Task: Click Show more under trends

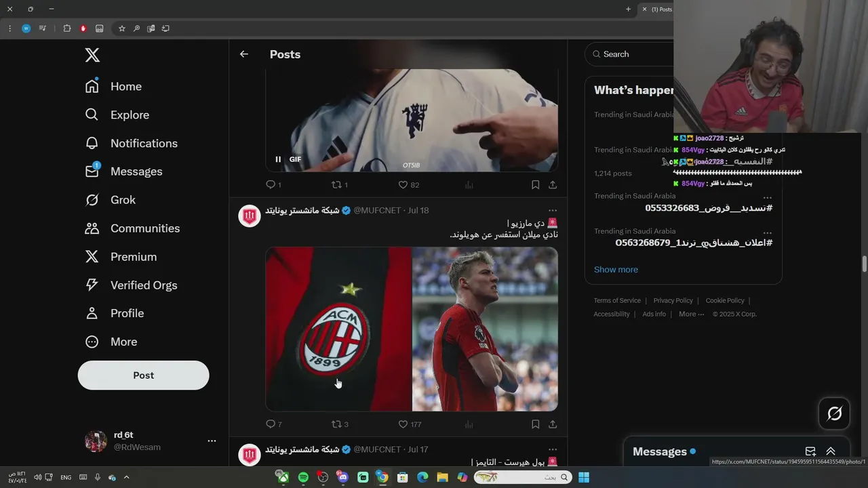Action: point(616,269)
